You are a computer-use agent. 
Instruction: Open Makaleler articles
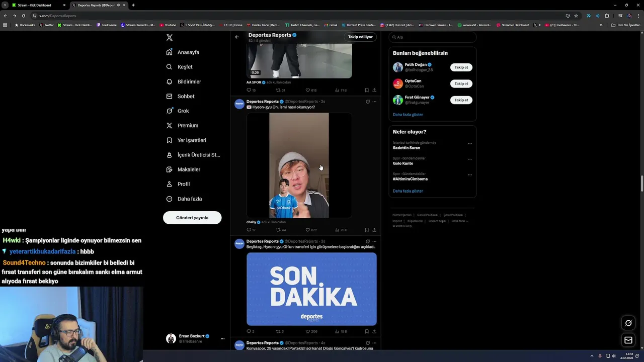pos(183,169)
